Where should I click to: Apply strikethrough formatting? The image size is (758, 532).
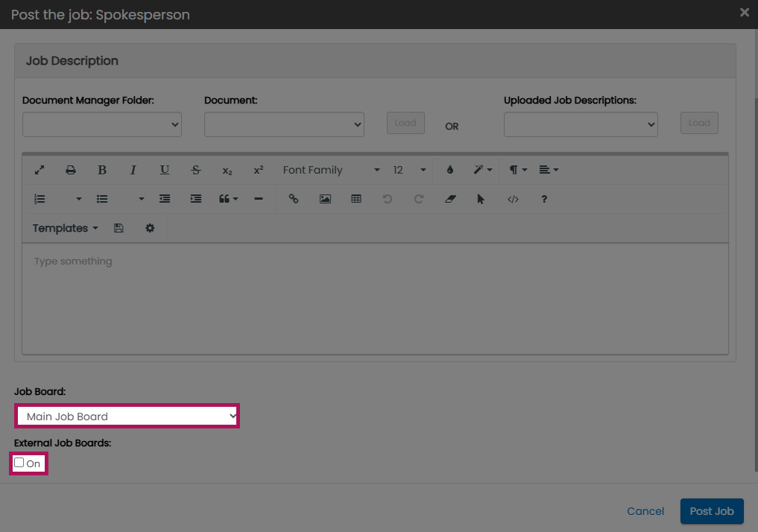tap(196, 170)
